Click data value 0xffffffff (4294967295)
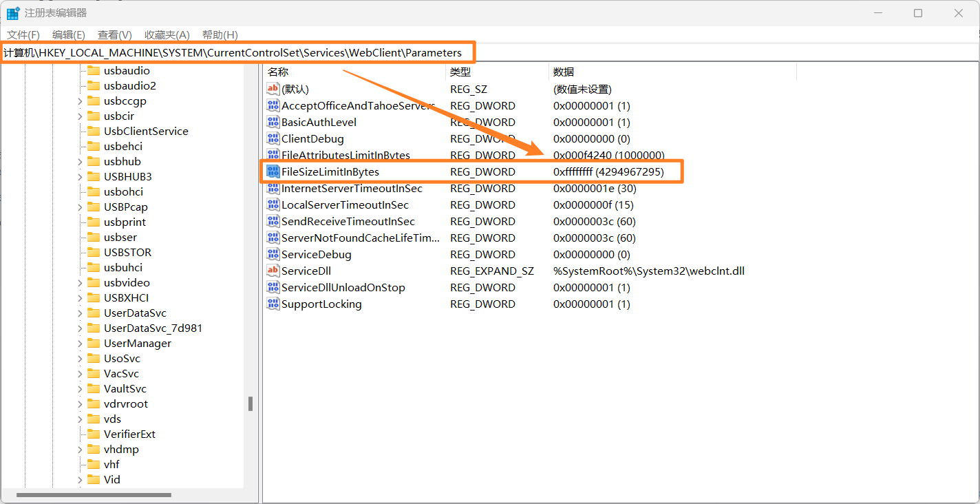This screenshot has width=980, height=504. [x=608, y=171]
